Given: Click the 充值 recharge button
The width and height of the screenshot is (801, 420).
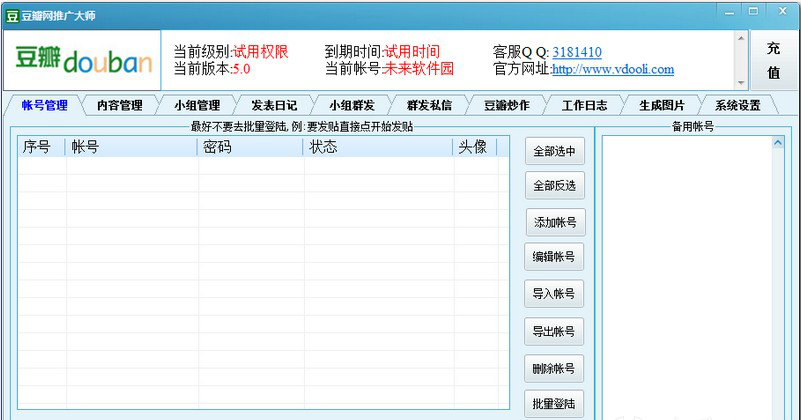Looking at the screenshot, I should tap(773, 60).
